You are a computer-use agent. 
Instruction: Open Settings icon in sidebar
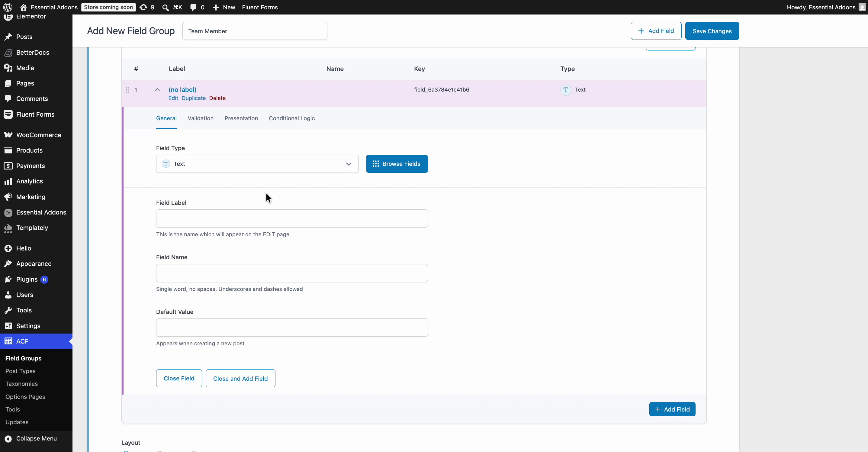point(8,326)
